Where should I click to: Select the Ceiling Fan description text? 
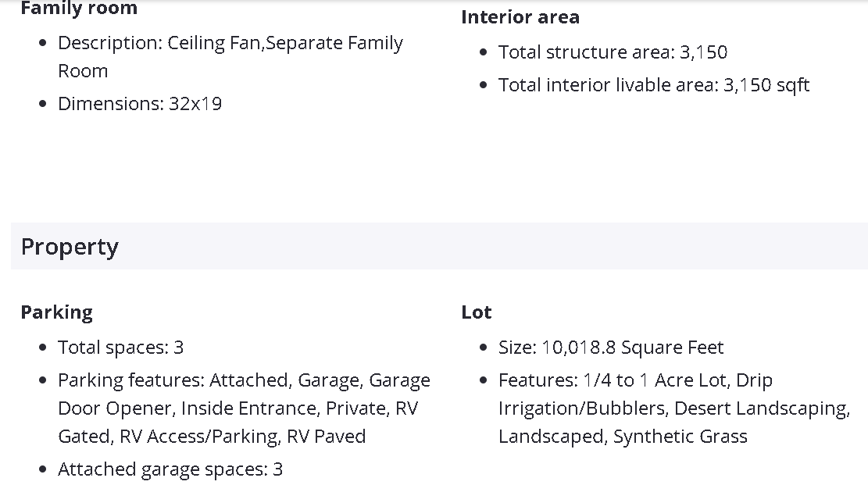215,43
